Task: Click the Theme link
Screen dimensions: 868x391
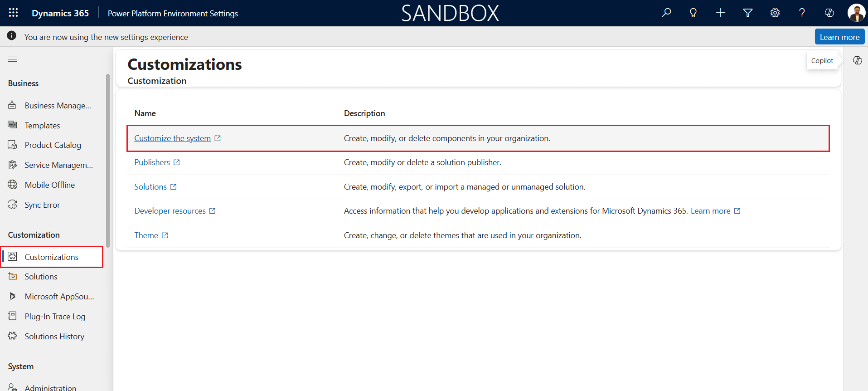Action: click(x=146, y=235)
